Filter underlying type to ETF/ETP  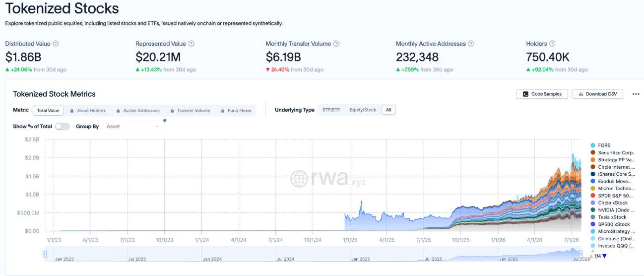[331, 110]
